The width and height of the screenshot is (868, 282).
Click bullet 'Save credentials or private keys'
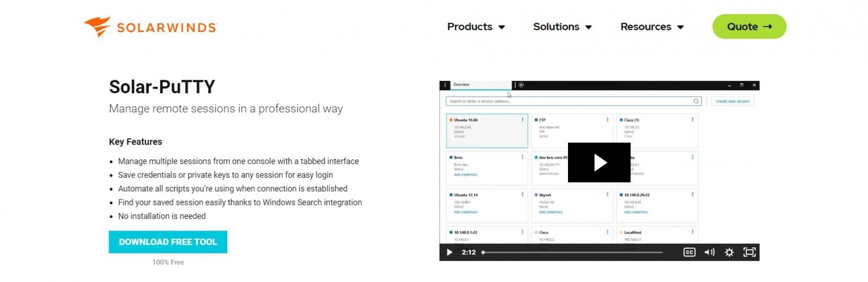pos(225,175)
